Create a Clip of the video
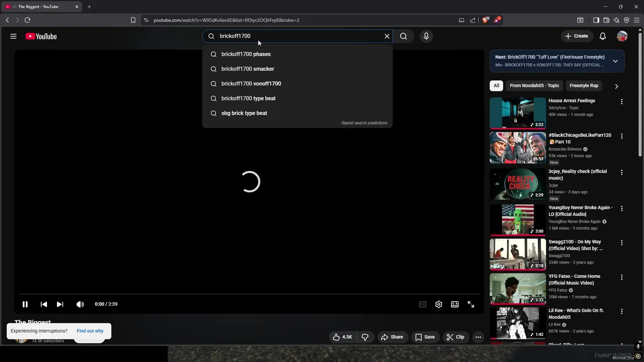644x362 pixels. click(x=455, y=337)
